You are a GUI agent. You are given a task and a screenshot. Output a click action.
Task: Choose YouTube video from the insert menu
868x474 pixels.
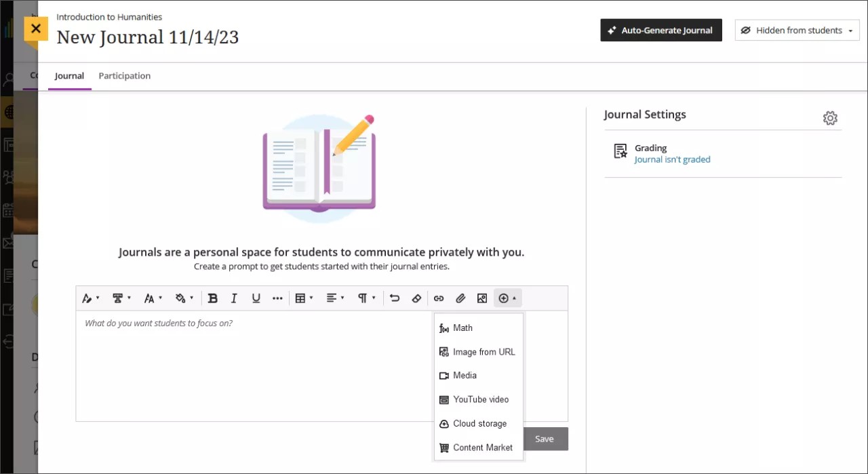pyautogui.click(x=480, y=399)
